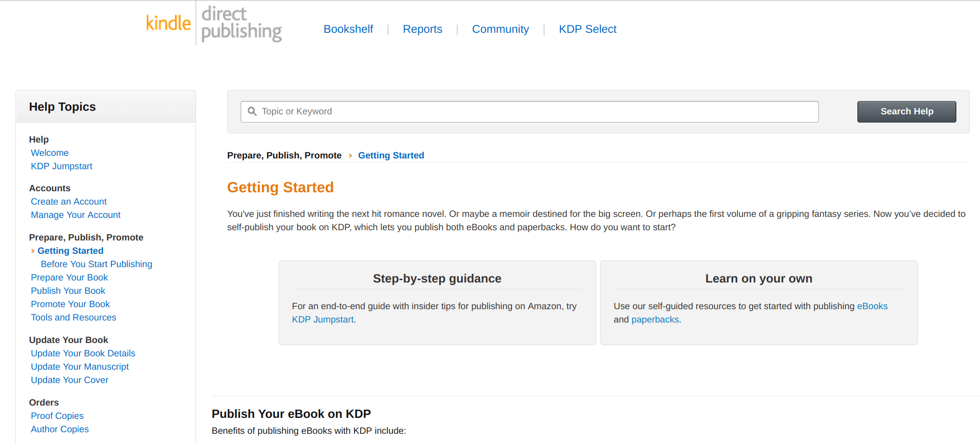Go to the Community tab
The image size is (980, 443).
[x=500, y=29]
